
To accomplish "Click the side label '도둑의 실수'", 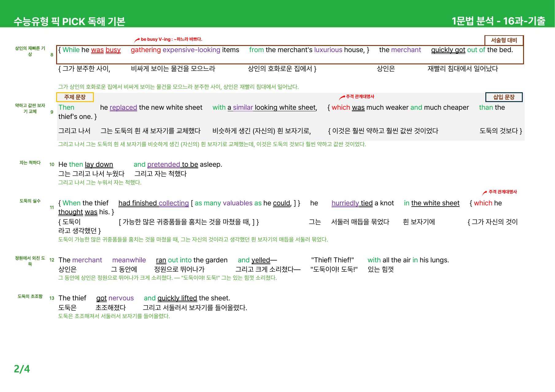I will coord(30,201).
